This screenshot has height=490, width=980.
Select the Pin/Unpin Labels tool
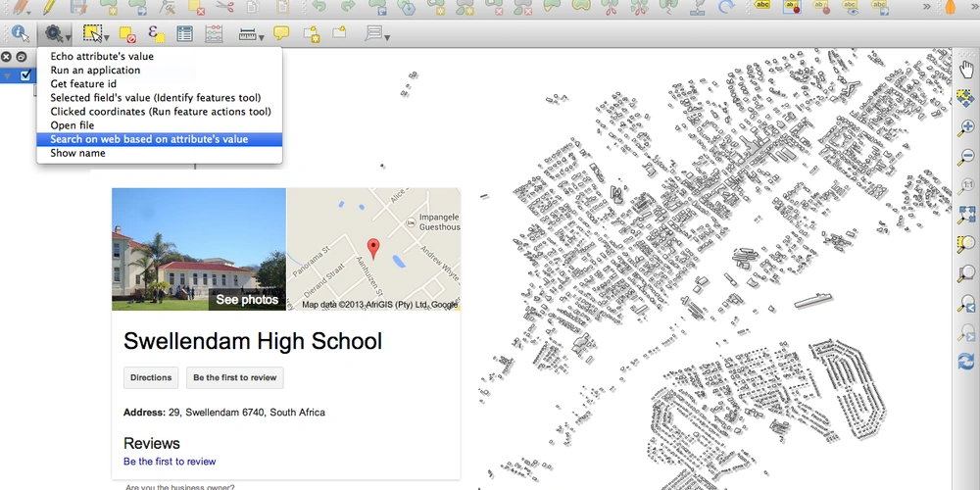pyautogui.click(x=820, y=7)
